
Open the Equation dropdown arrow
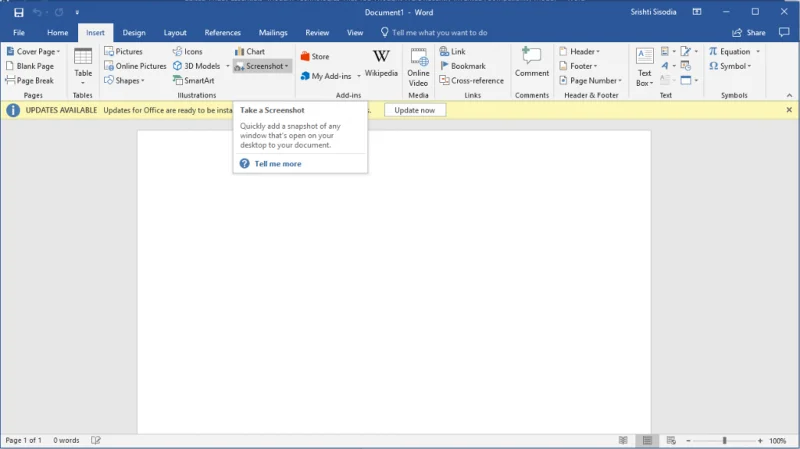tap(758, 52)
